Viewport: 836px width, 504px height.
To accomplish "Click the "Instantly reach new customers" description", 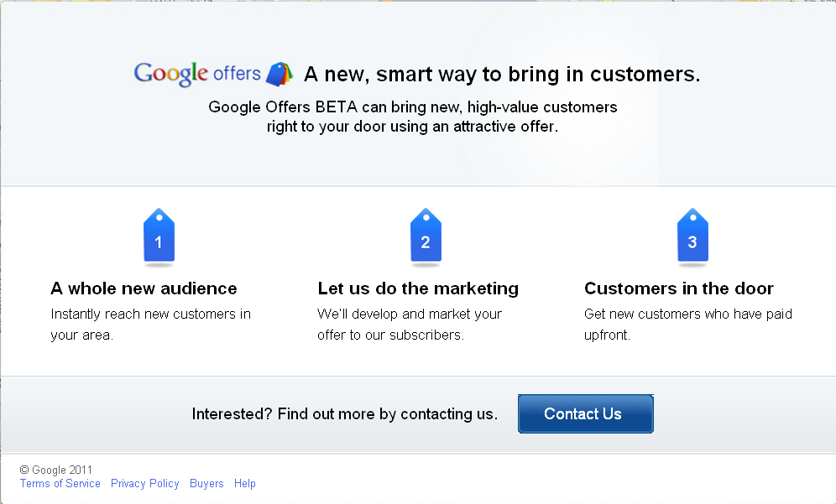I will click(x=150, y=325).
